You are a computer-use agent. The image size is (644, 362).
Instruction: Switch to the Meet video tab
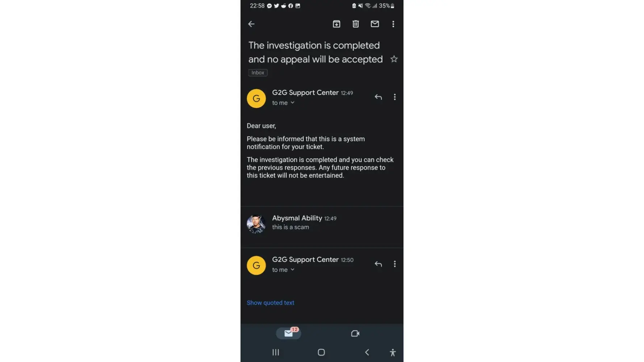click(355, 333)
